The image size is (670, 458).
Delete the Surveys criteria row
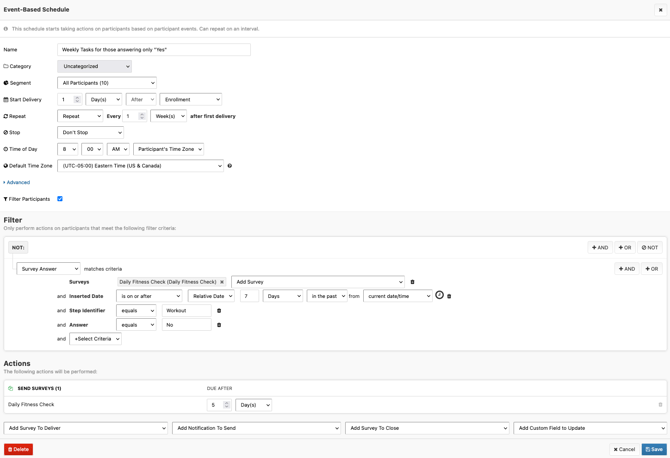point(412,282)
